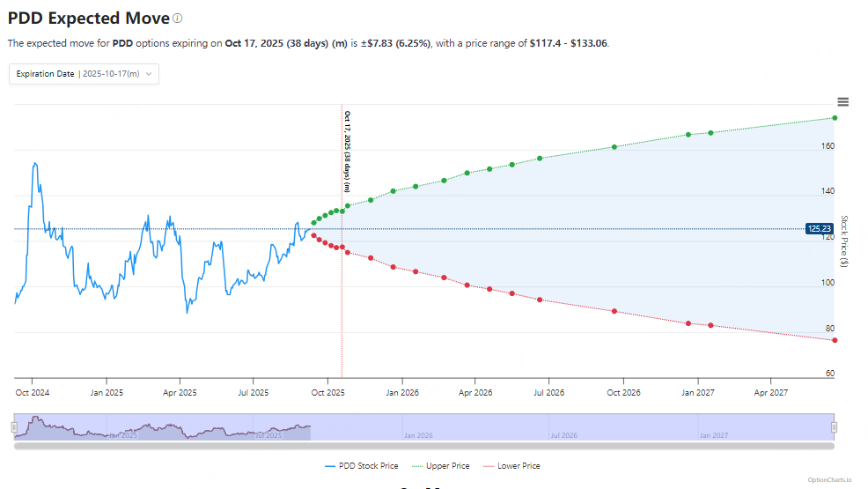Click the PDD Expected Move heading

pyautogui.click(x=89, y=19)
